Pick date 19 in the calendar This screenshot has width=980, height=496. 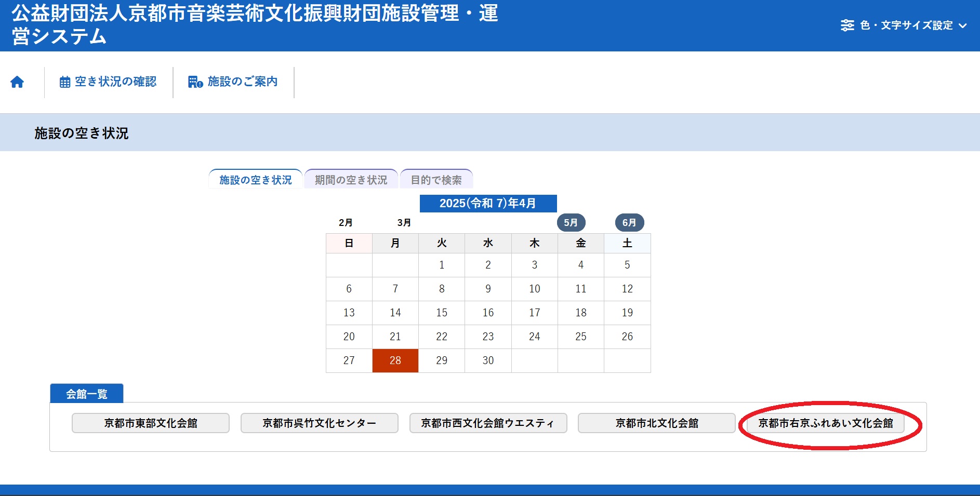(x=627, y=313)
